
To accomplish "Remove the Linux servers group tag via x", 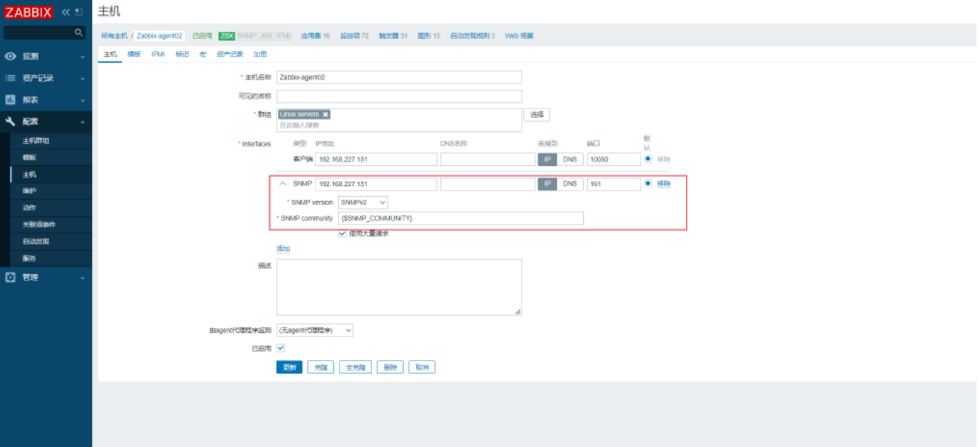I will point(325,115).
